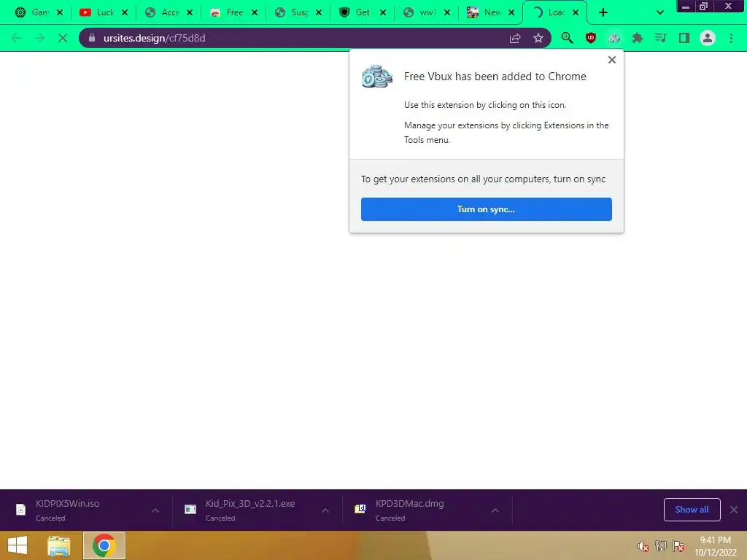
Task: Click Show all downloads
Action: click(x=692, y=510)
